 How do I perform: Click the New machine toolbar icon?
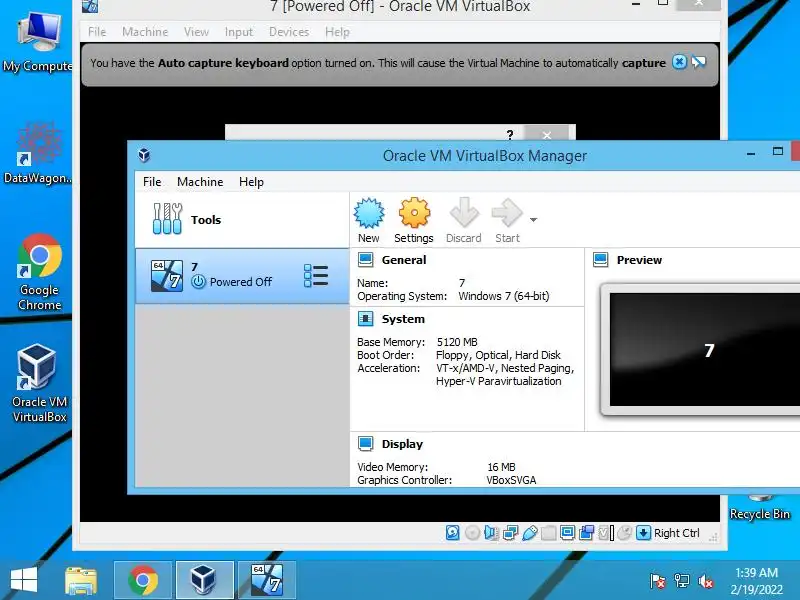[x=369, y=213]
